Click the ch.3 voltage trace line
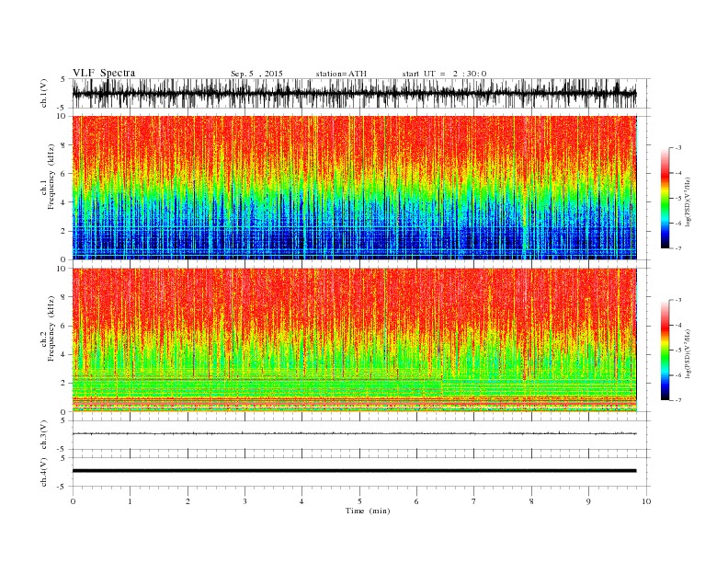This screenshot has width=728, height=563. pos(355,433)
